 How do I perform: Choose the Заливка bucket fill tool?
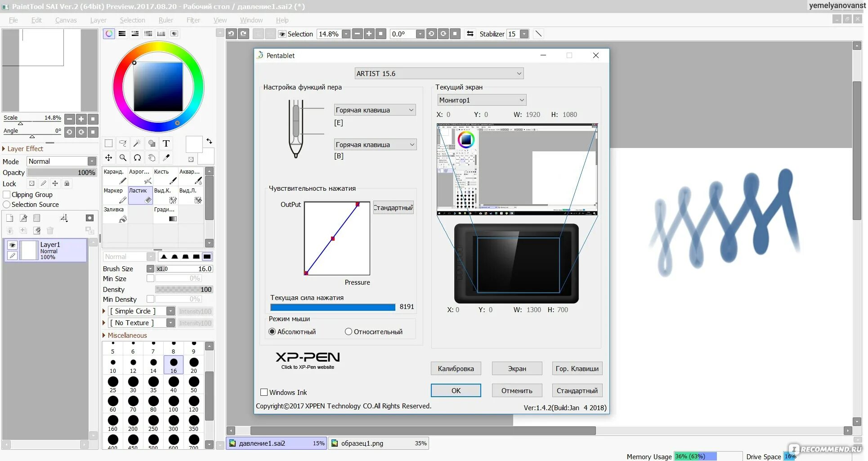(115, 214)
